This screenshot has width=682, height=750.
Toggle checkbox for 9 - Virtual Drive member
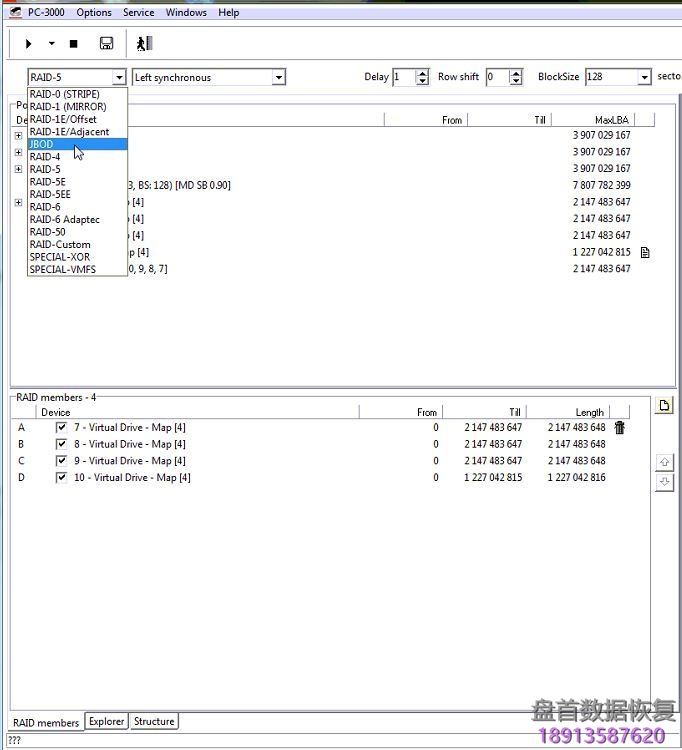[x=62, y=461]
